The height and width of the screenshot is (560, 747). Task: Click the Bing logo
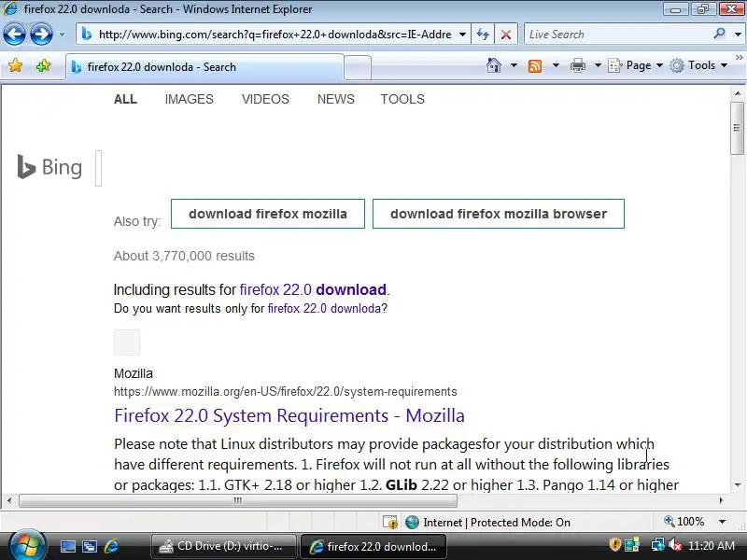click(49, 167)
